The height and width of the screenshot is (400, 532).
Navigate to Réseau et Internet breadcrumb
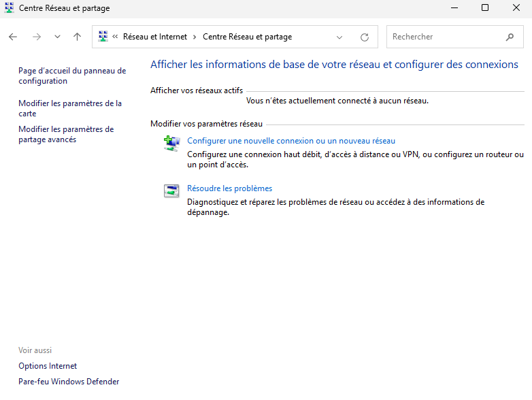coord(154,37)
